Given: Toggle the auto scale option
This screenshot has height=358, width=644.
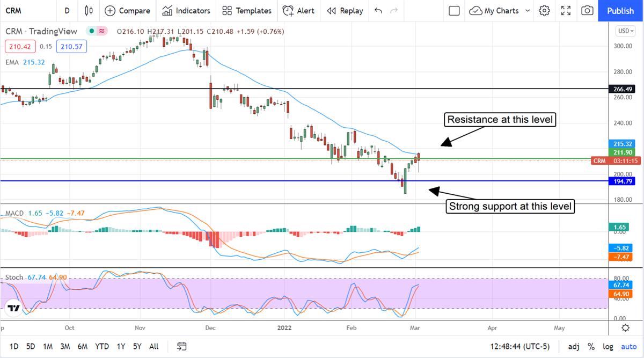Looking at the screenshot, I should [x=628, y=347].
